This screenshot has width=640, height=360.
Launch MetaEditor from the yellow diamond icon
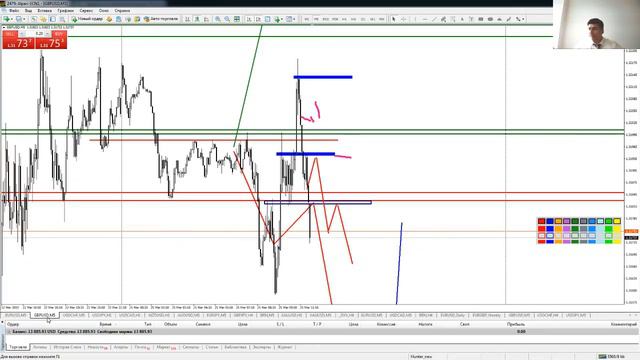click(x=109, y=19)
